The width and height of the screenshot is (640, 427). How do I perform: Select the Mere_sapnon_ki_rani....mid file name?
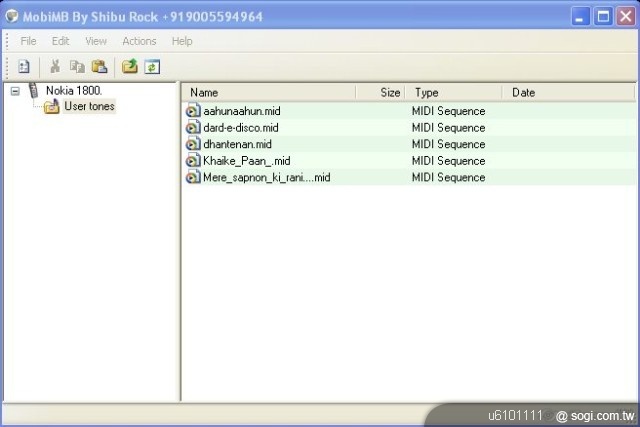tap(267, 178)
